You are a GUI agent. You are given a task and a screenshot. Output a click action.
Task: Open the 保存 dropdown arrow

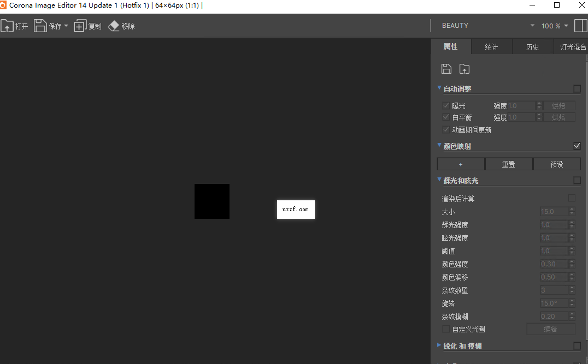64,25
